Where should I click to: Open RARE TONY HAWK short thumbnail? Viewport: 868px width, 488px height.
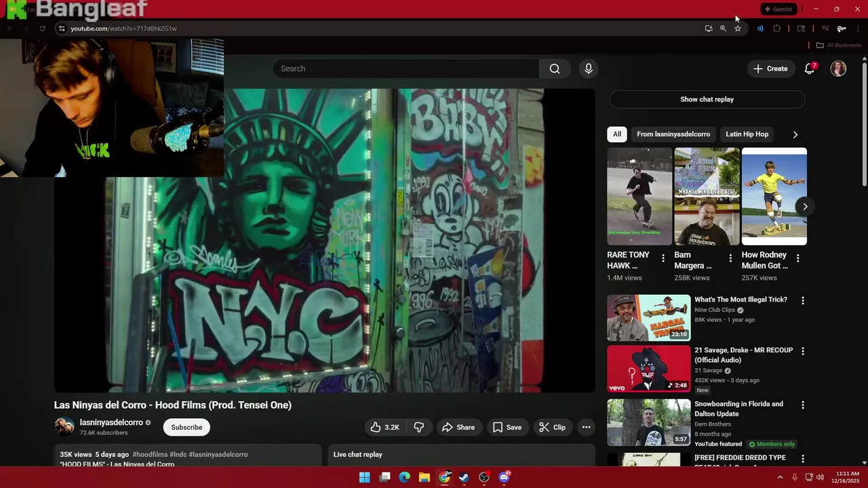click(x=639, y=196)
